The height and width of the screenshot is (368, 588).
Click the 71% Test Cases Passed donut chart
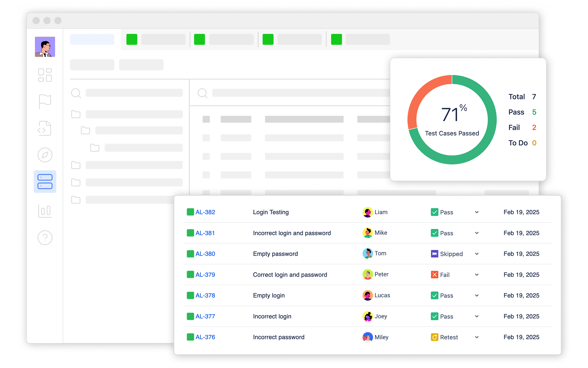[452, 120]
